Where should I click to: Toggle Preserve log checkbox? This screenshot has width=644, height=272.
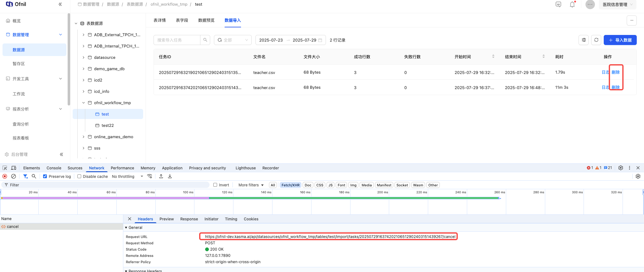pos(45,176)
